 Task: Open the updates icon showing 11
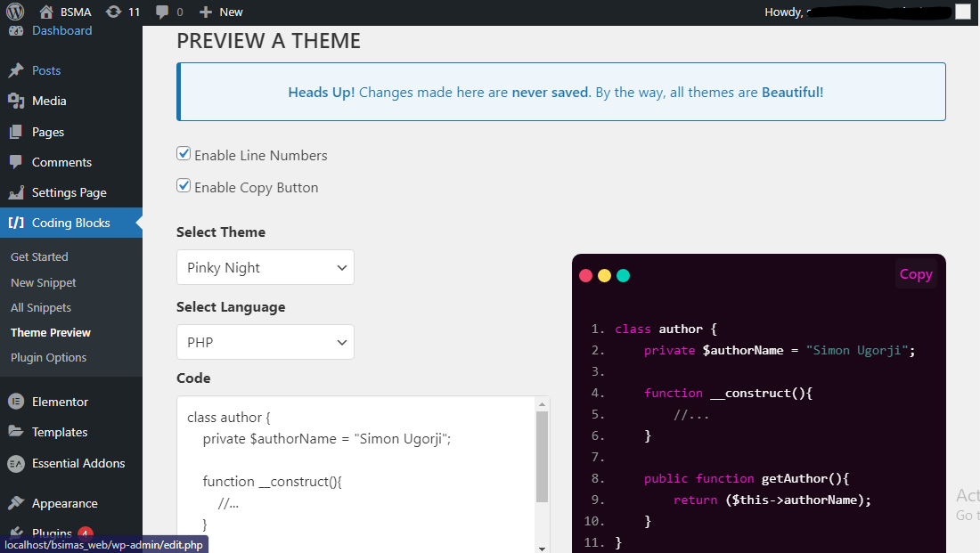pos(113,12)
